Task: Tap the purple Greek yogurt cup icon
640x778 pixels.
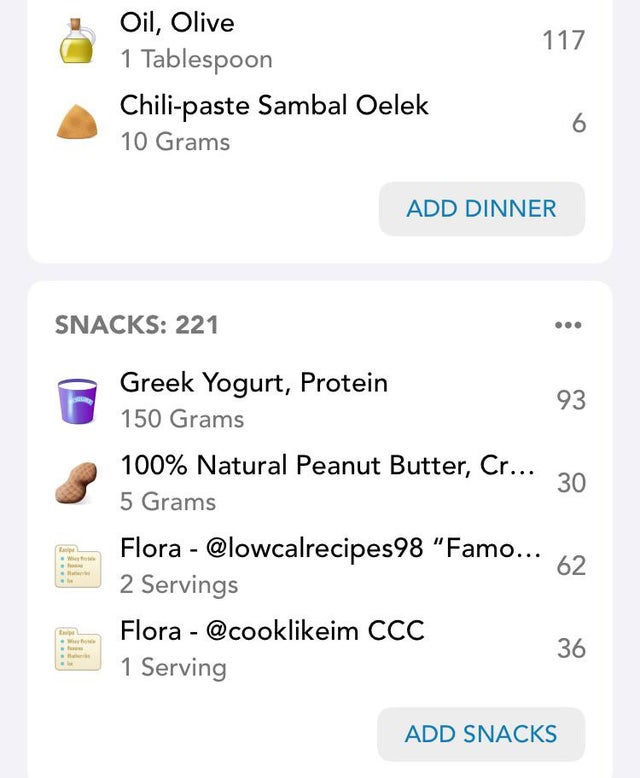Action: click(x=77, y=401)
